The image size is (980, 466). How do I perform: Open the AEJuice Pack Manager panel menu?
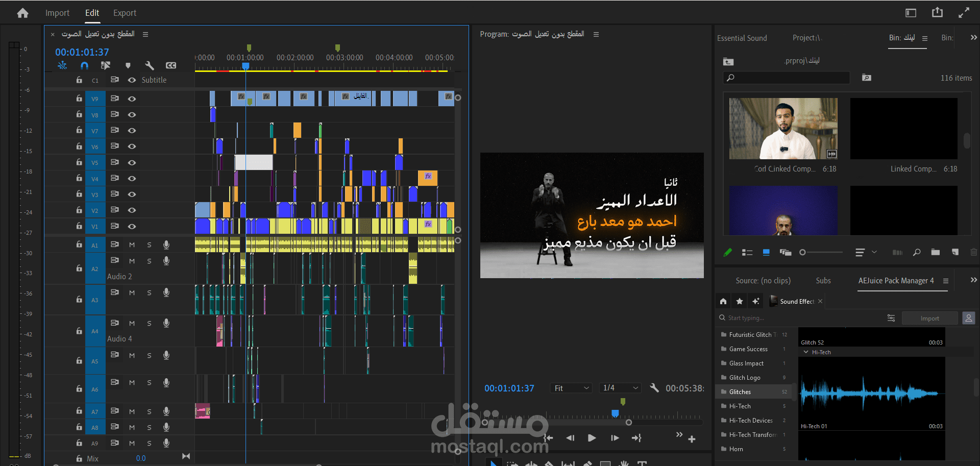pyautogui.click(x=946, y=281)
